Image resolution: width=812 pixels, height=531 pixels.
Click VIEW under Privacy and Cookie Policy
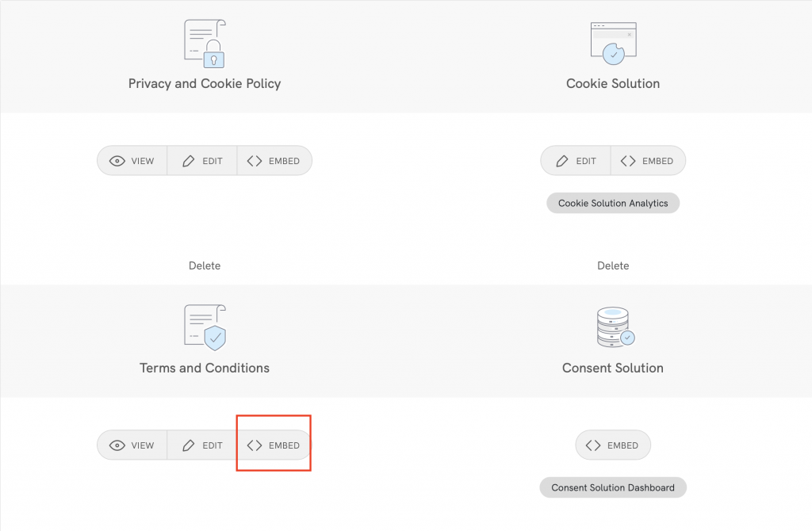132,160
